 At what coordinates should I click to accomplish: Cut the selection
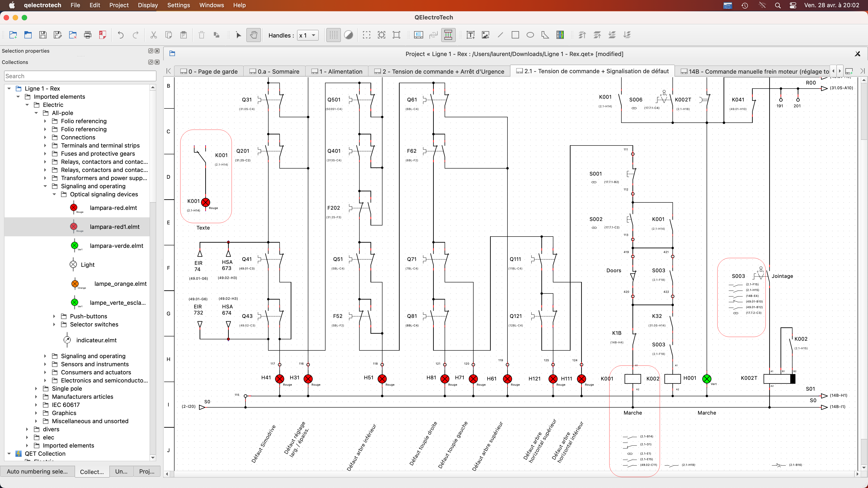pos(154,35)
